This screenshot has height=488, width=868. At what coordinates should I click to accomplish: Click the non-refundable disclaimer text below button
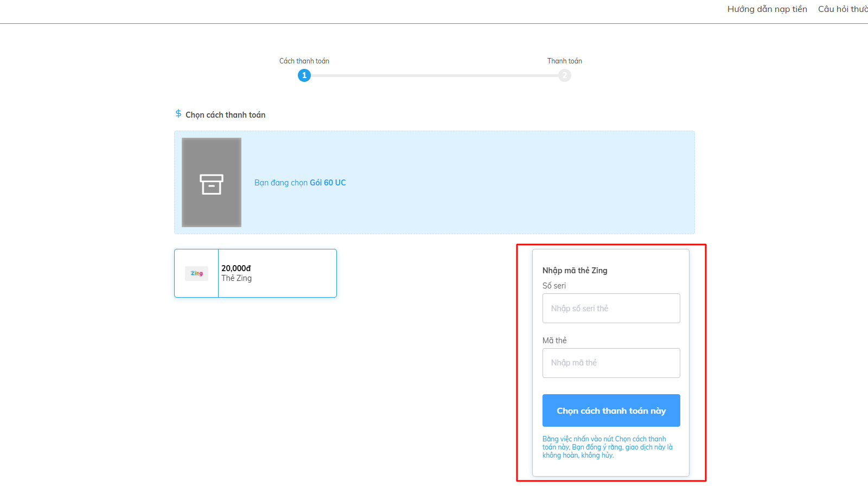(607, 447)
